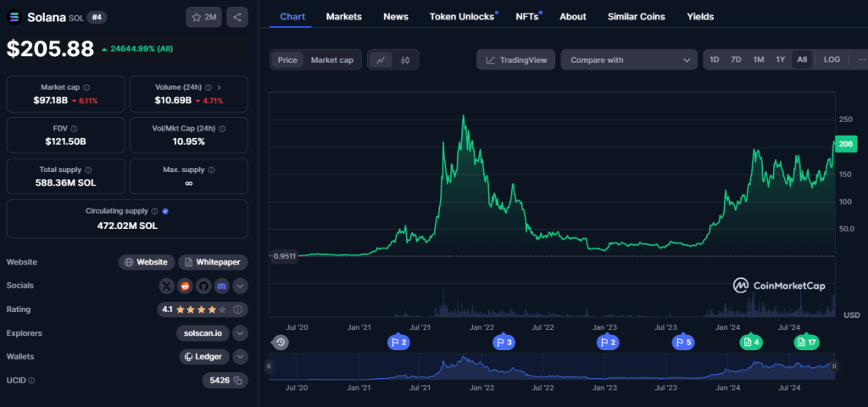Click Vol/Mkt Cap info icon
This screenshot has width=868, height=407.
222,129
